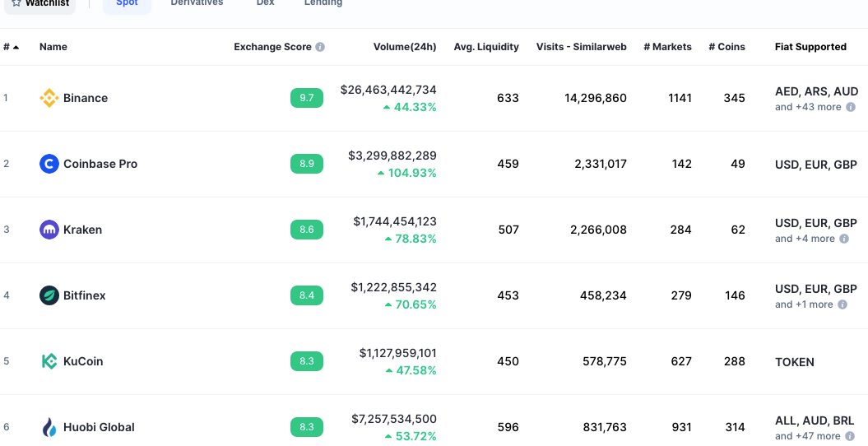Sort by Volume(24h) column header

(x=405, y=47)
